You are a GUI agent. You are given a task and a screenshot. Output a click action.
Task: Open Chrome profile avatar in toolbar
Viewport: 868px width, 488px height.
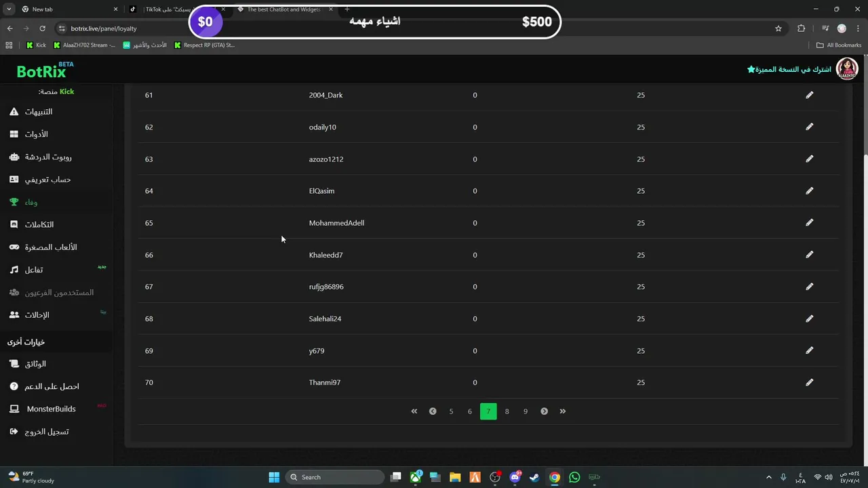tap(842, 28)
